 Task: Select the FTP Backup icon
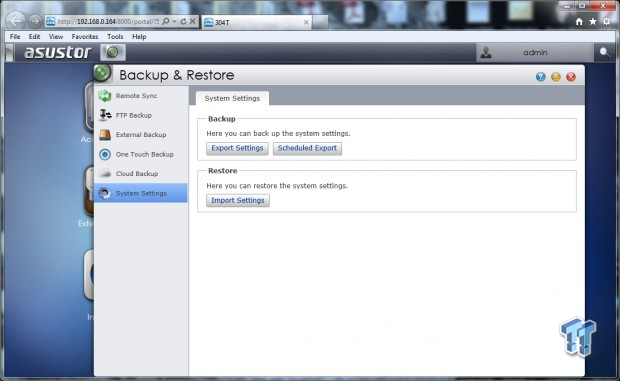click(105, 115)
